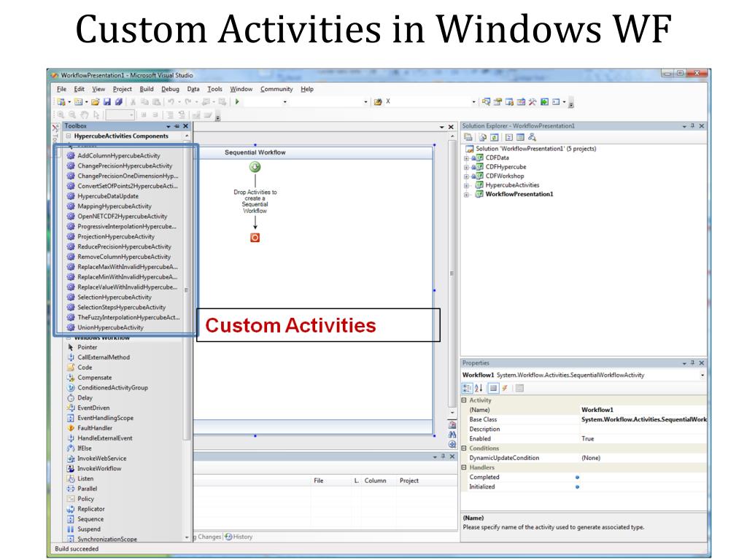Open the Properties object selector dropdown
This screenshot has height=560, width=747.
click(703, 376)
